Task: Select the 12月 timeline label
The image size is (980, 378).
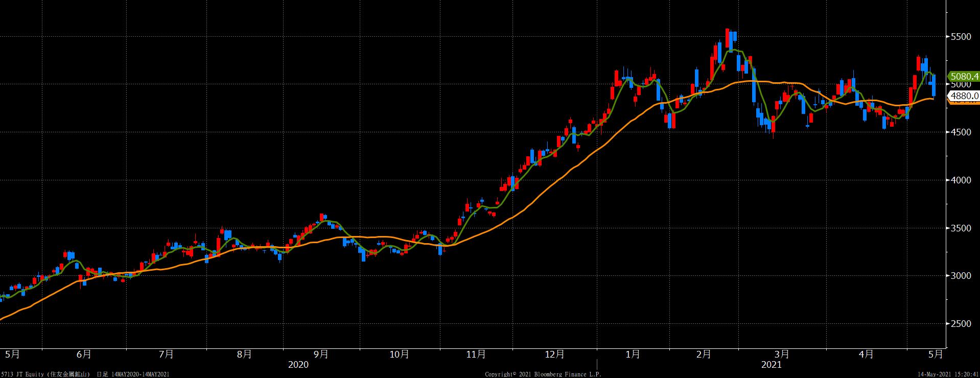Action: click(554, 354)
